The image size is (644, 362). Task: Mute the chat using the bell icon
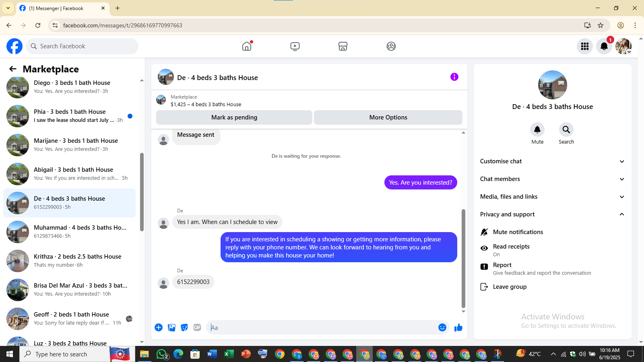pyautogui.click(x=537, y=130)
